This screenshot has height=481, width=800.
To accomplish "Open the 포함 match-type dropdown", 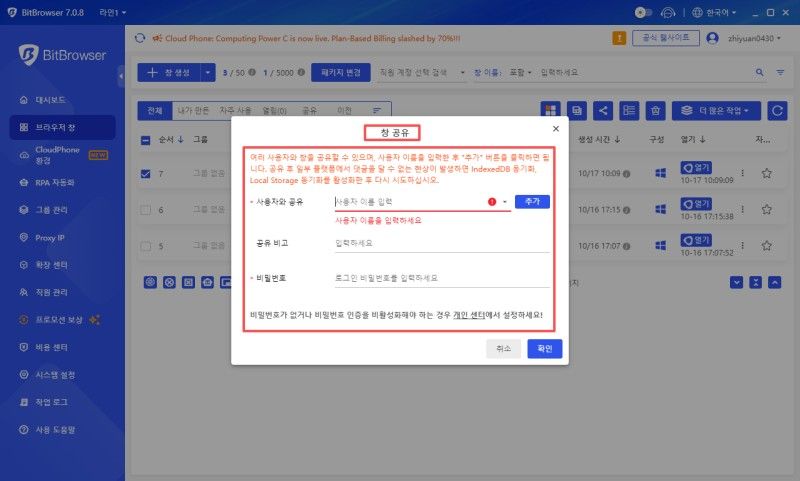I will [x=520, y=73].
